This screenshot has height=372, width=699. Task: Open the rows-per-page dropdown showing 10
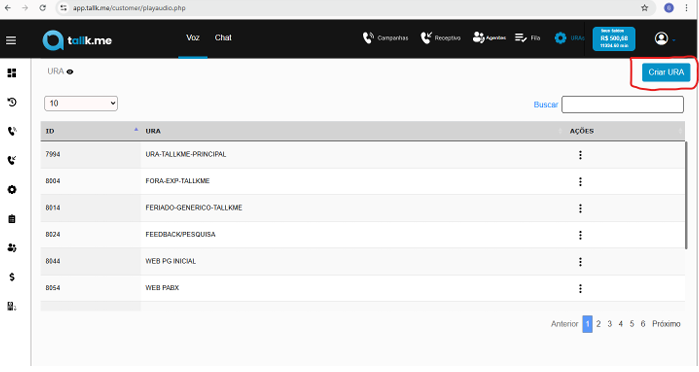81,103
